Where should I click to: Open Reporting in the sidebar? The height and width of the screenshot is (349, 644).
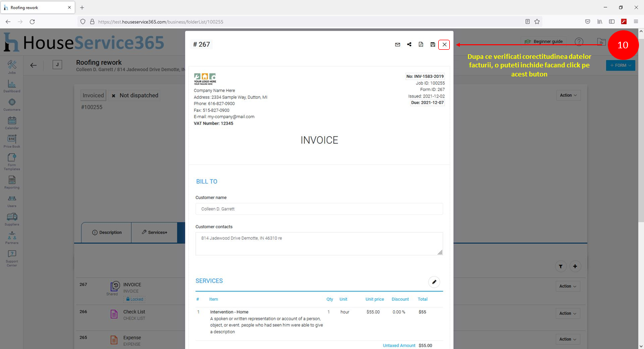point(12,182)
